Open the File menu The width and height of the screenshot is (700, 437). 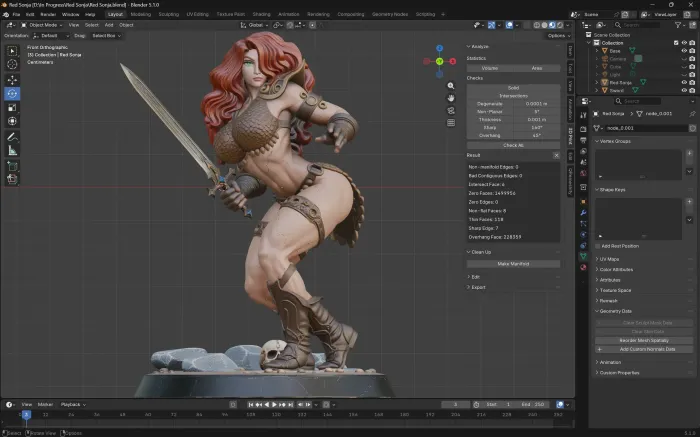[16, 14]
